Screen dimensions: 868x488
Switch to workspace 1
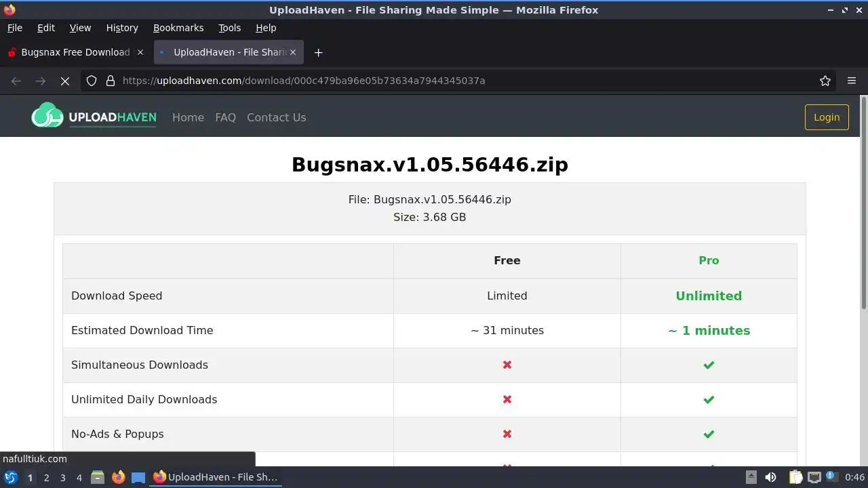(x=30, y=477)
